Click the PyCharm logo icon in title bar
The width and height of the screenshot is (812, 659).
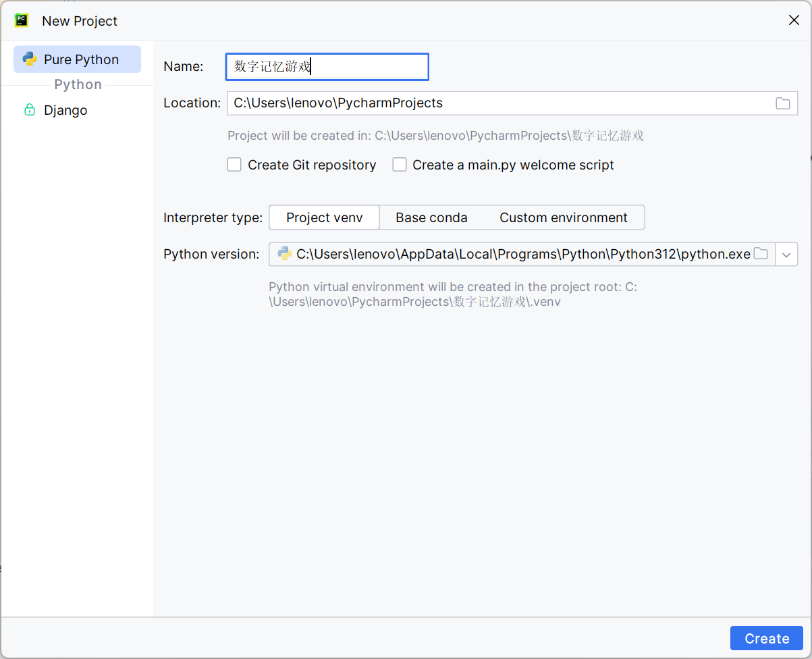[22, 20]
